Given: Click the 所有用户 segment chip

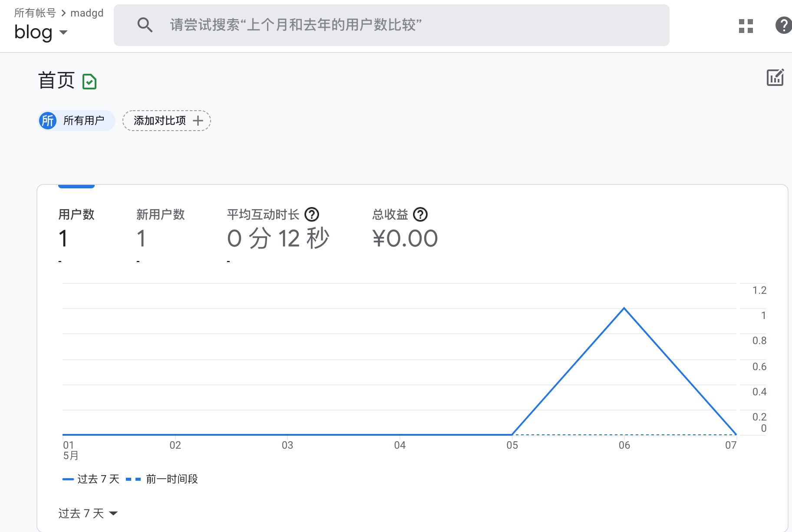Looking at the screenshot, I should [x=83, y=121].
